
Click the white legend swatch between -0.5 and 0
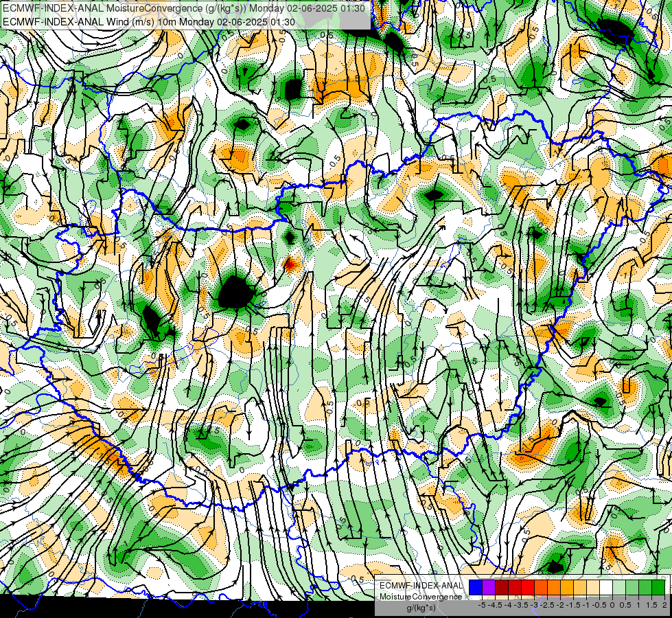point(606,588)
